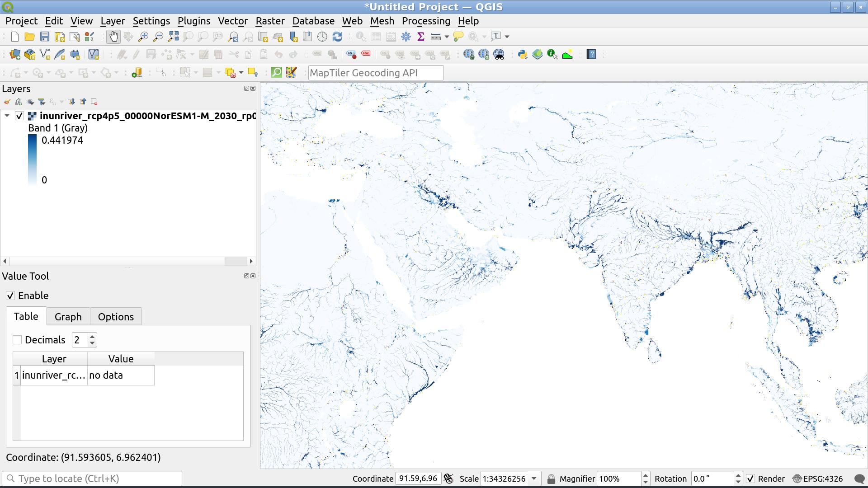
Task: Uncheck the inunriver layer visibility checkbox
Action: point(19,116)
